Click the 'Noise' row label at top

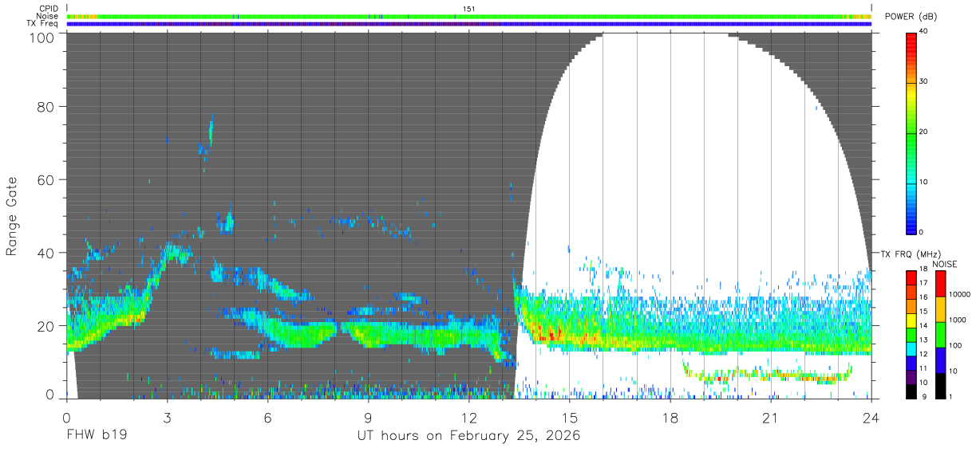coord(48,16)
